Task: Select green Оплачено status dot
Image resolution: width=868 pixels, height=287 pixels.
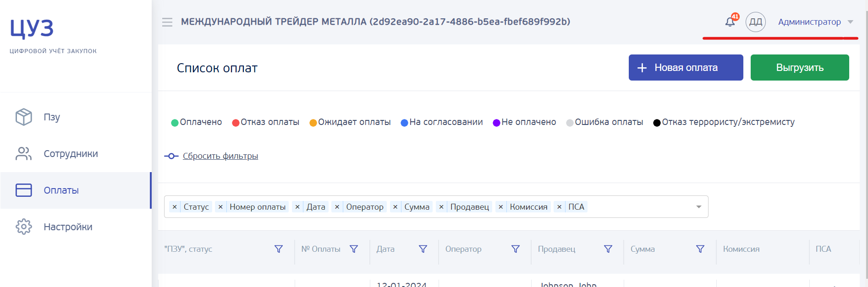Action: click(x=175, y=123)
